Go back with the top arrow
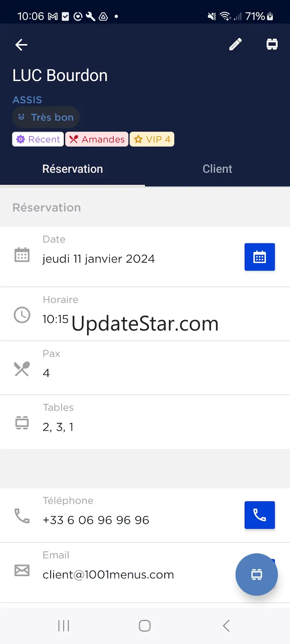This screenshot has height=644, width=290. pyautogui.click(x=21, y=45)
